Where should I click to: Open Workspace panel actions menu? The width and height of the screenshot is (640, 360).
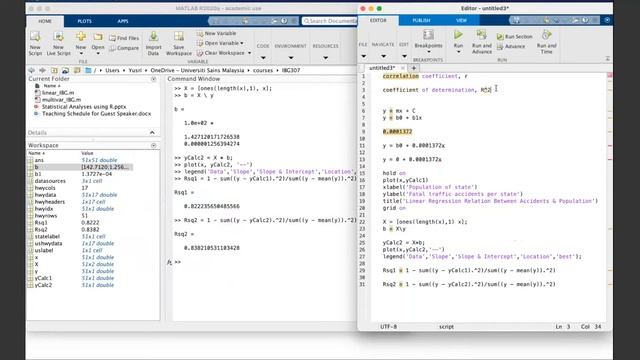(153, 145)
